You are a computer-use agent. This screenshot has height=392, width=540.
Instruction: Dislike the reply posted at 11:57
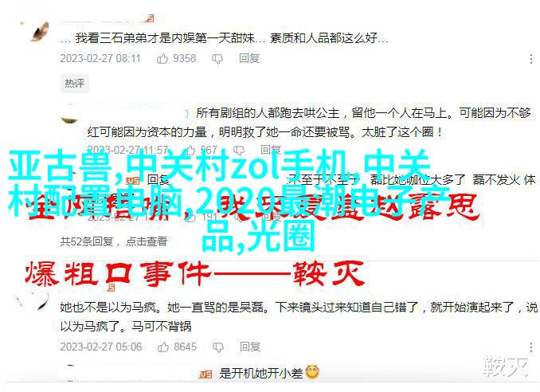pyautogui.click(x=239, y=150)
